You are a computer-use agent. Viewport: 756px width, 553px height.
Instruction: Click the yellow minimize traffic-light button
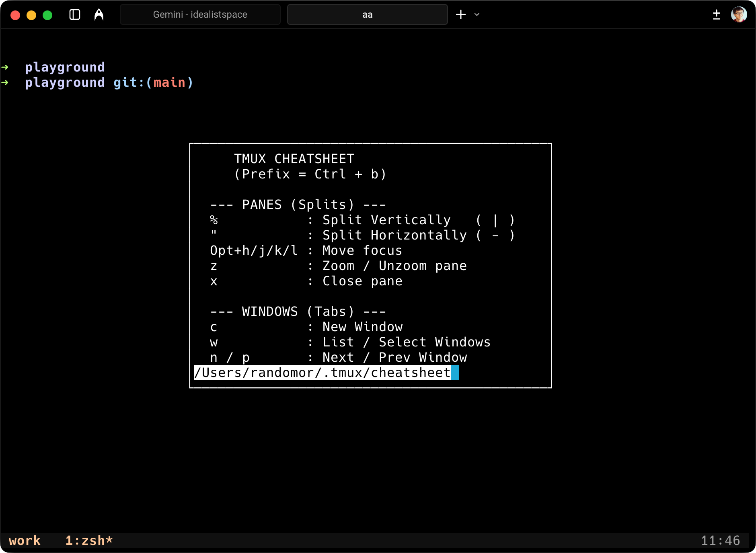pos(31,15)
